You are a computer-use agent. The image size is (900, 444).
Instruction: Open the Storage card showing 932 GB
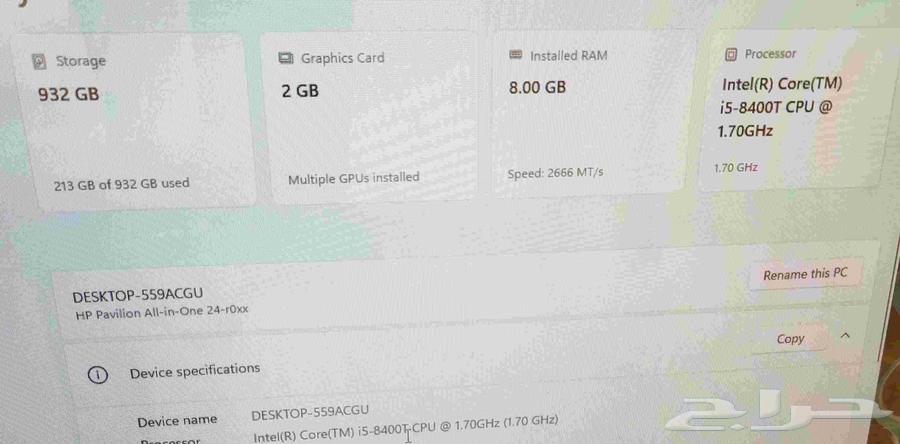pyautogui.click(x=134, y=120)
